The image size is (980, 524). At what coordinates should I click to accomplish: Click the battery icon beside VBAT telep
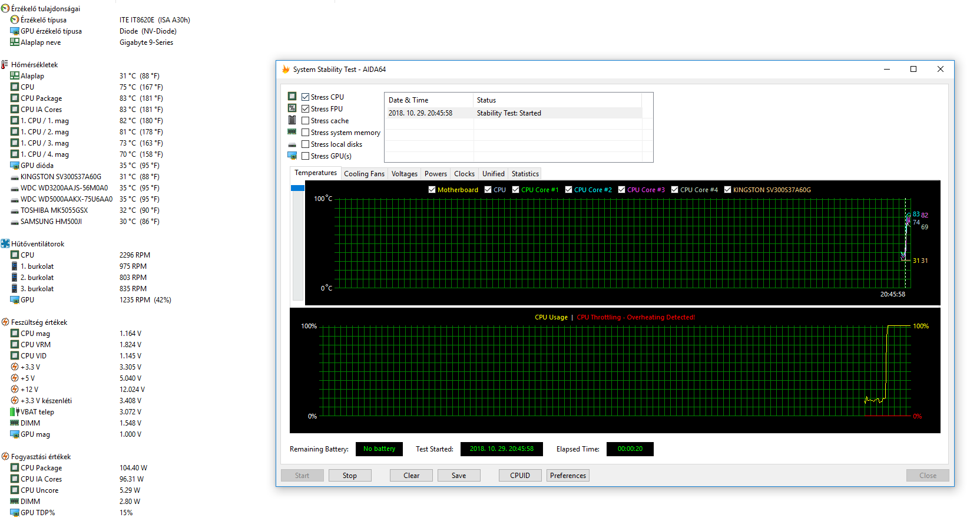click(x=15, y=412)
